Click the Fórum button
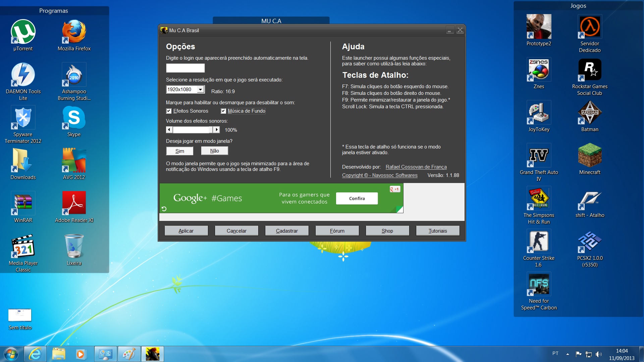 (x=337, y=231)
